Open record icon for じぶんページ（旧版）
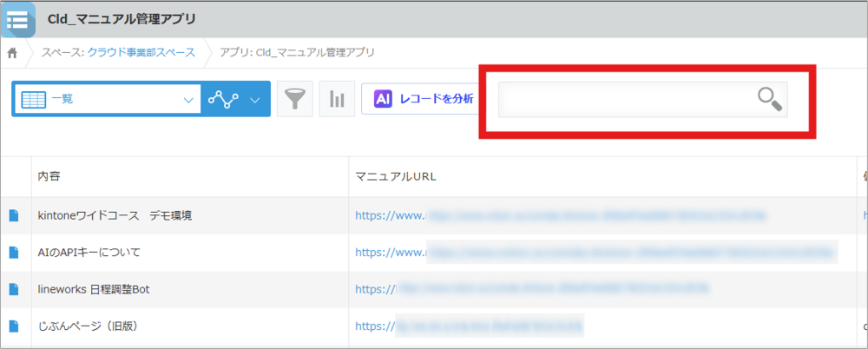 point(14,326)
